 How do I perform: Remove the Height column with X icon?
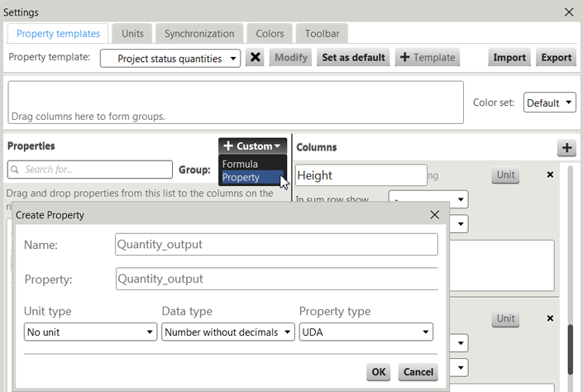coord(550,175)
